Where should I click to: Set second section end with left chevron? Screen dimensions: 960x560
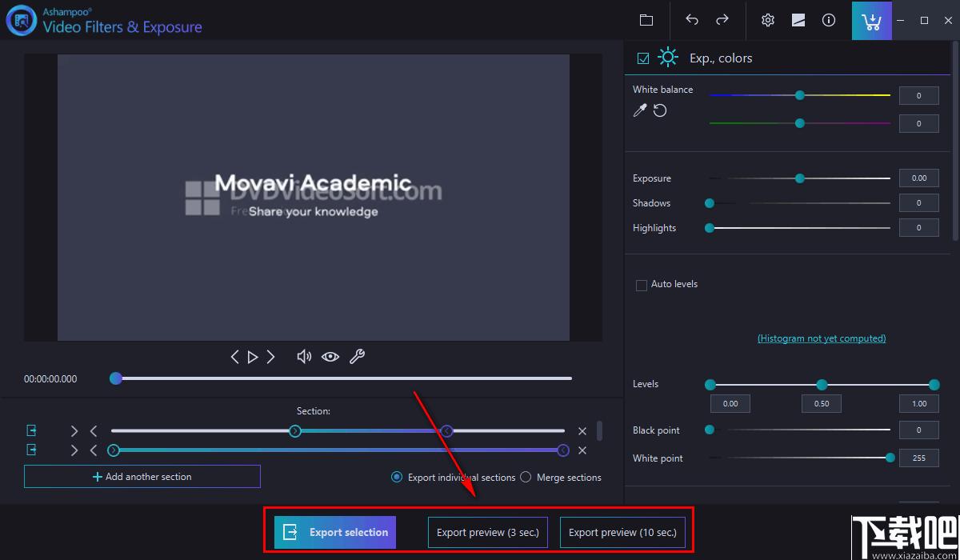(94, 450)
